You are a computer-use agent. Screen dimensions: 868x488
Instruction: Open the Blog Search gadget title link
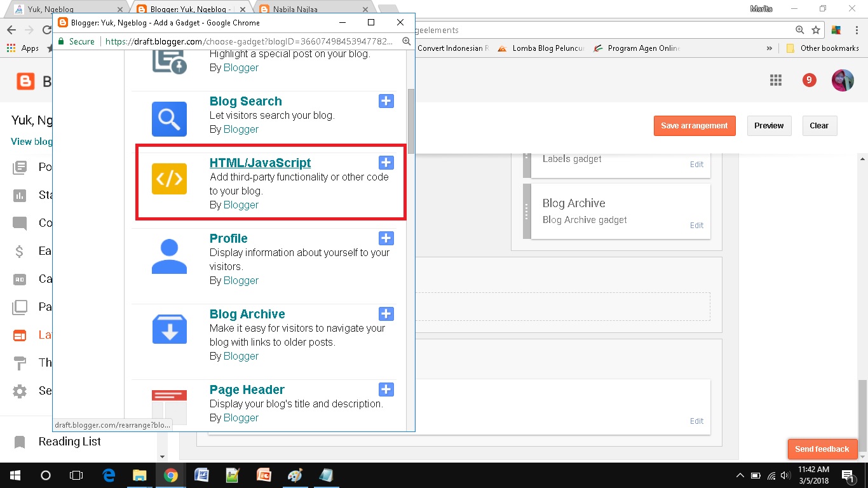coord(246,101)
